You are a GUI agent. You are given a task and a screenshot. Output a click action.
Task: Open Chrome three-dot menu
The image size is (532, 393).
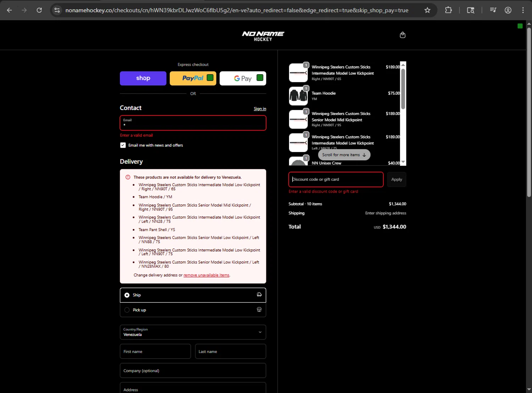523,10
